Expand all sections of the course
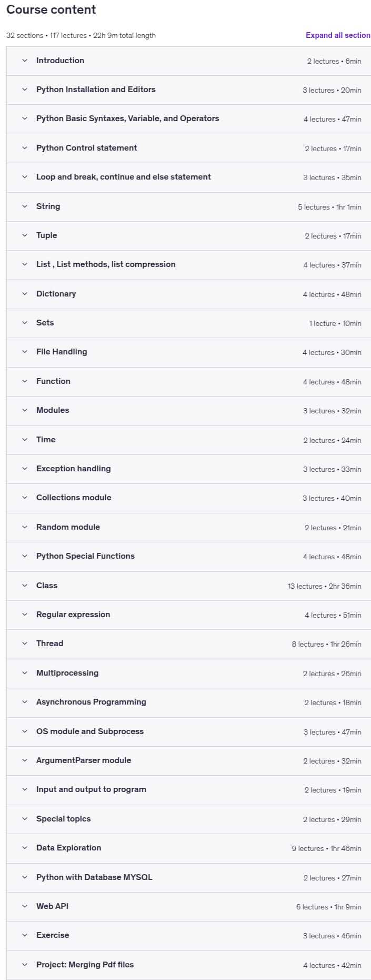Image resolution: width=371 pixels, height=980 pixels. (338, 35)
